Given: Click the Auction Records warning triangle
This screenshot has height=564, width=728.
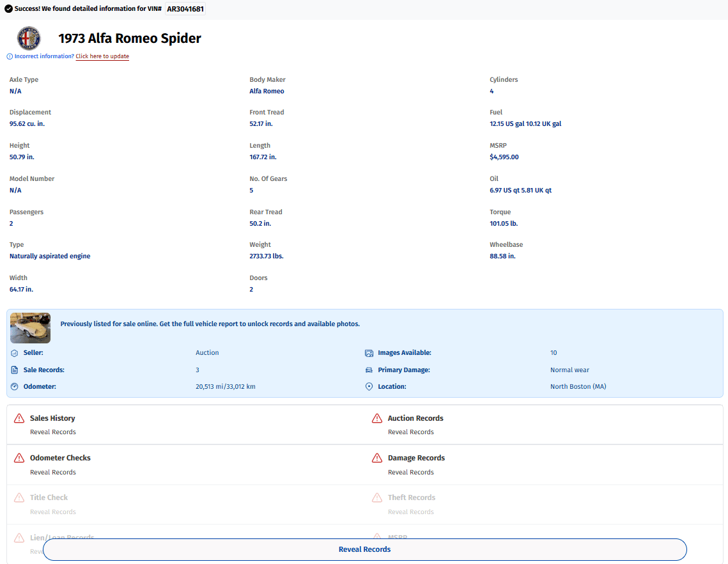Looking at the screenshot, I should point(377,419).
